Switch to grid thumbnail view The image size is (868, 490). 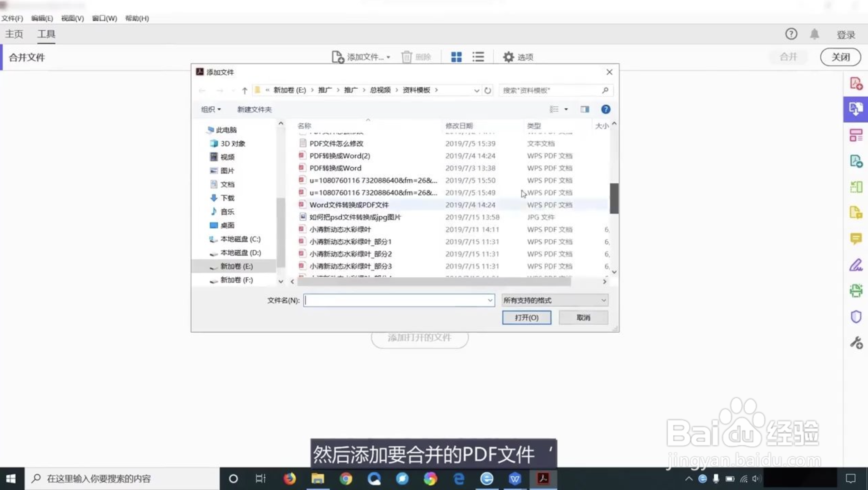click(456, 57)
